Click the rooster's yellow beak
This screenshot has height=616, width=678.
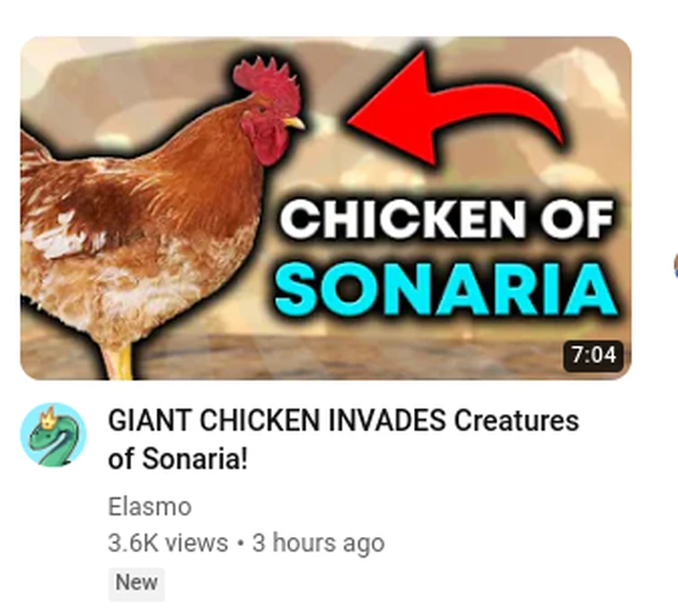(295, 123)
